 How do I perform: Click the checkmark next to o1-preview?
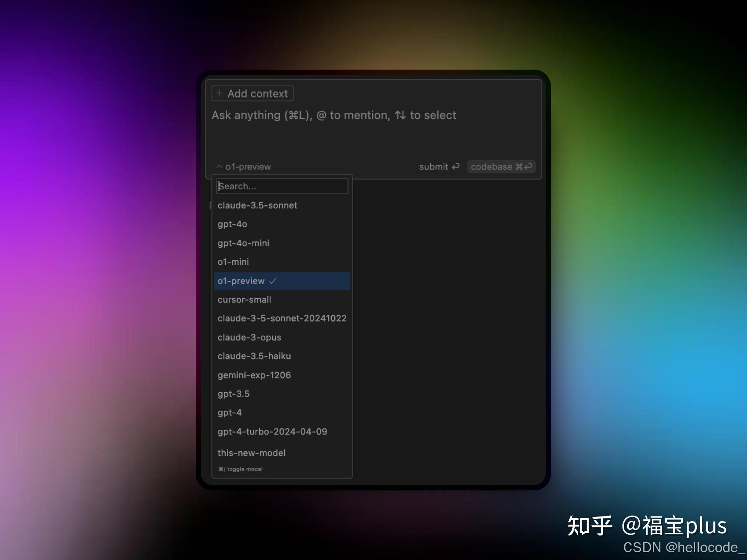click(273, 281)
